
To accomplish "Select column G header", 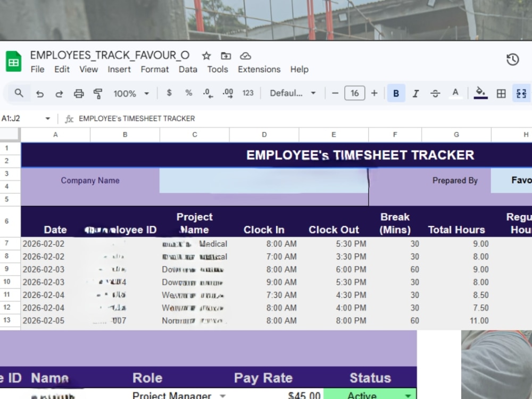I will [x=456, y=135].
